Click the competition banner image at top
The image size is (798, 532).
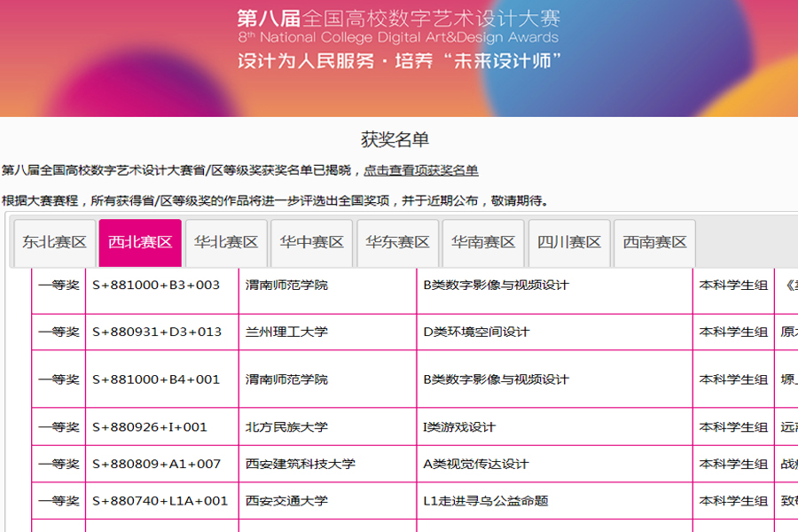click(x=399, y=58)
